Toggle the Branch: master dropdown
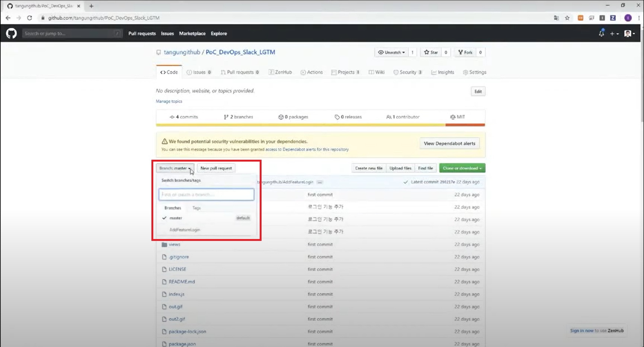 click(x=175, y=168)
